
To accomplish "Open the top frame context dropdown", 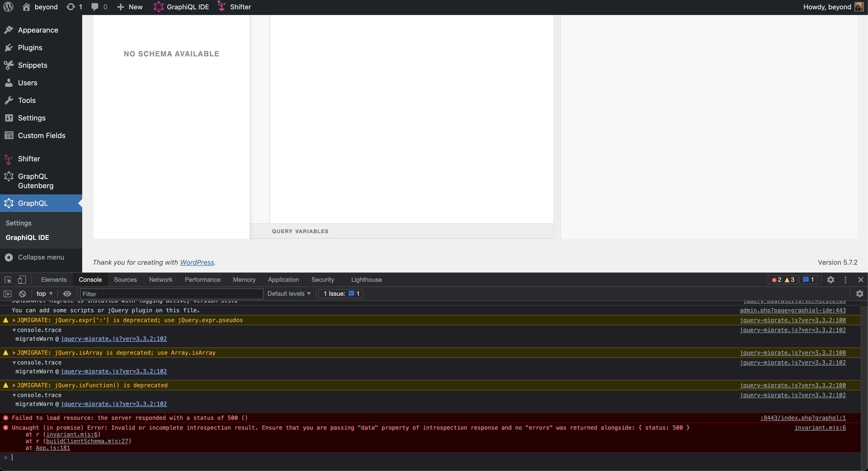I will click(x=44, y=293).
